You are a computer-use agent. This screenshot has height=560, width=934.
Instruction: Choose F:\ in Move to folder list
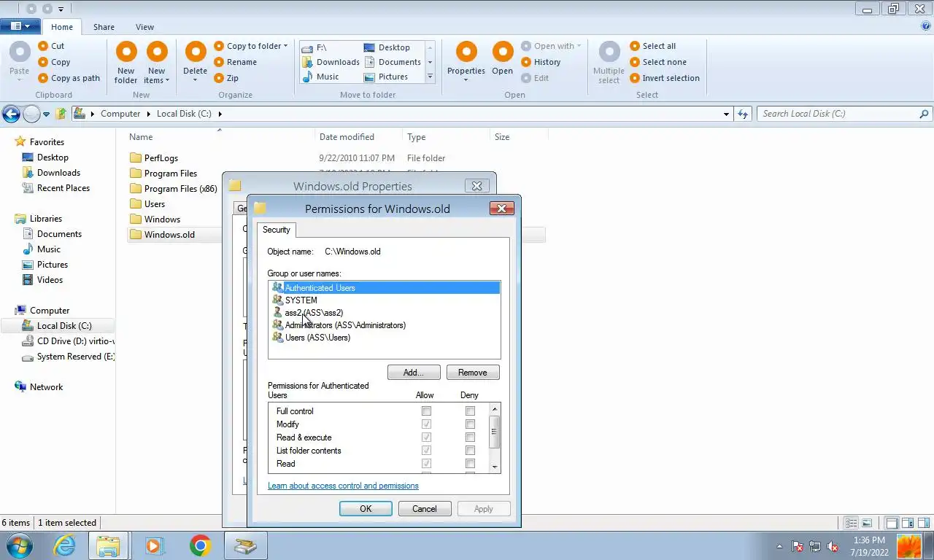point(314,47)
